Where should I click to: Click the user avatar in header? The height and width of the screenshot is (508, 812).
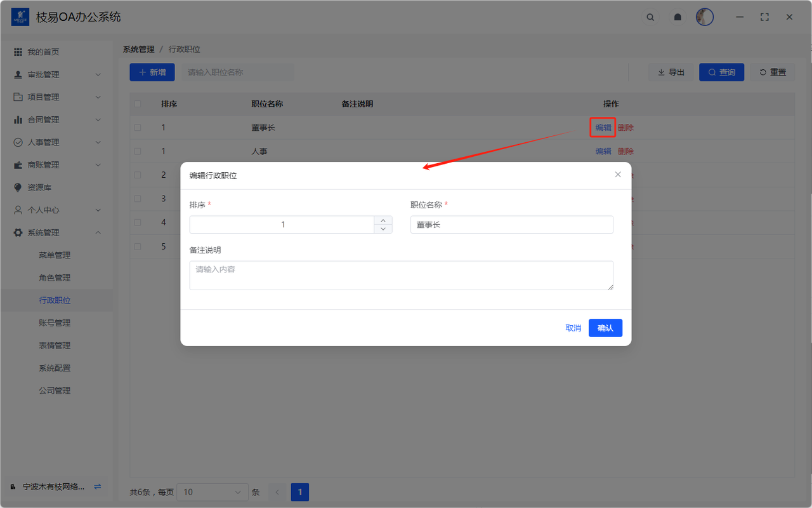(x=704, y=17)
